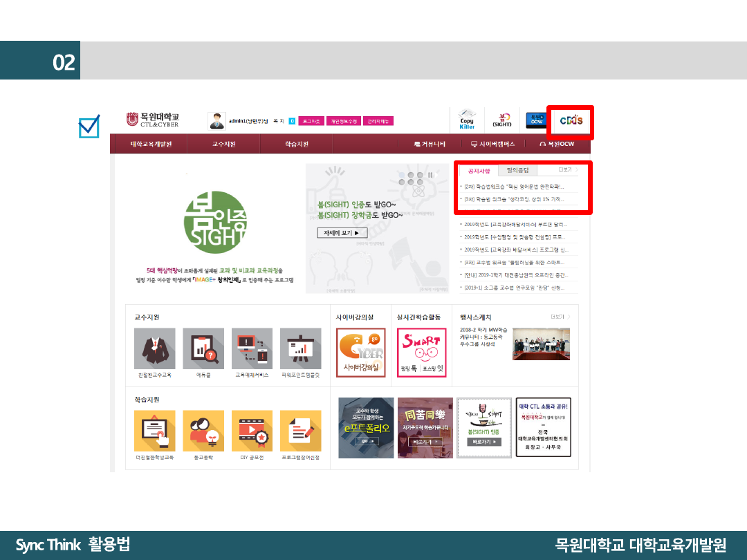Expand 더보기 arrow in notice panel

(x=569, y=169)
